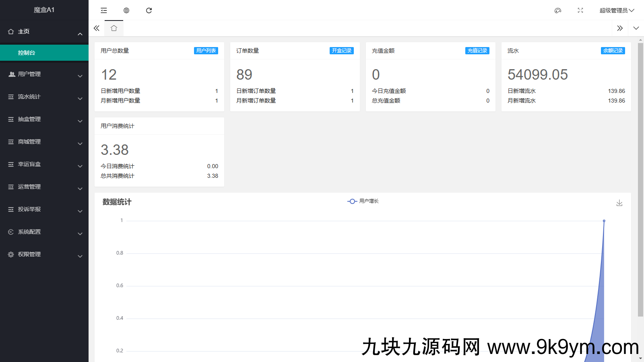Click the 余额记录 badge on 流水 card
644x362 pixels.
tap(613, 51)
